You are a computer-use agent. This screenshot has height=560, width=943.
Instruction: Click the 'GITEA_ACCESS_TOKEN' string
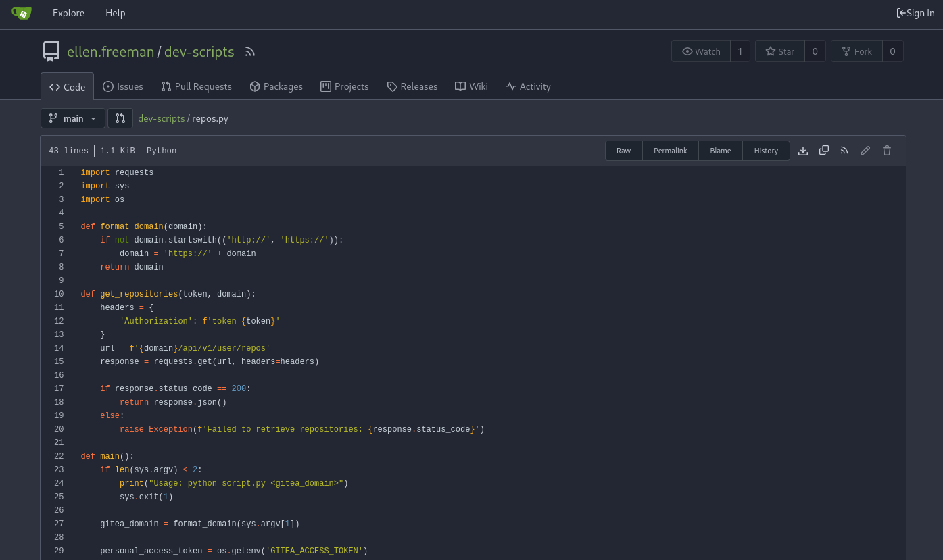tap(314, 551)
